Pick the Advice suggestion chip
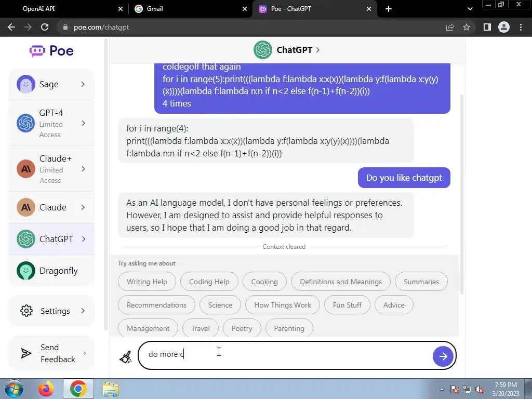Viewport: 532px width, 399px height. [394, 305]
